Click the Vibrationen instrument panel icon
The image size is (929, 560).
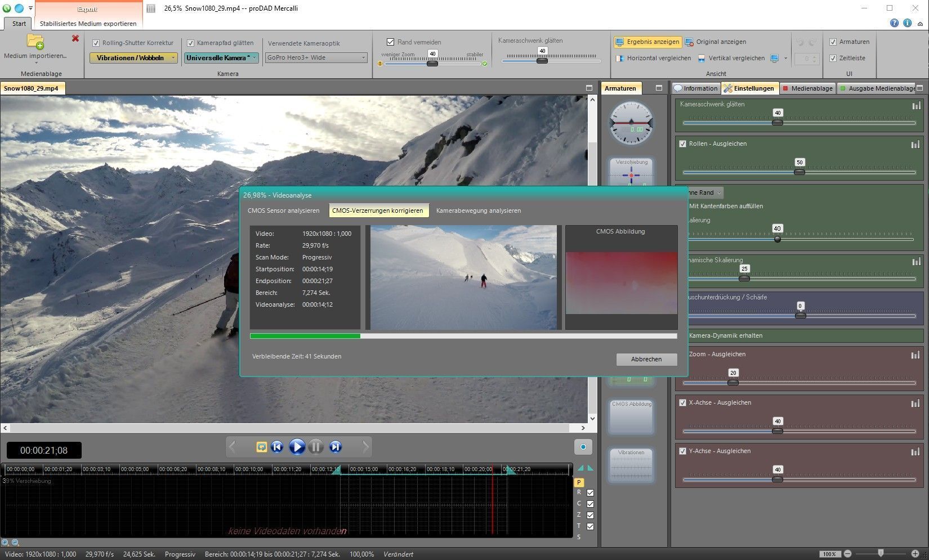tap(631, 465)
